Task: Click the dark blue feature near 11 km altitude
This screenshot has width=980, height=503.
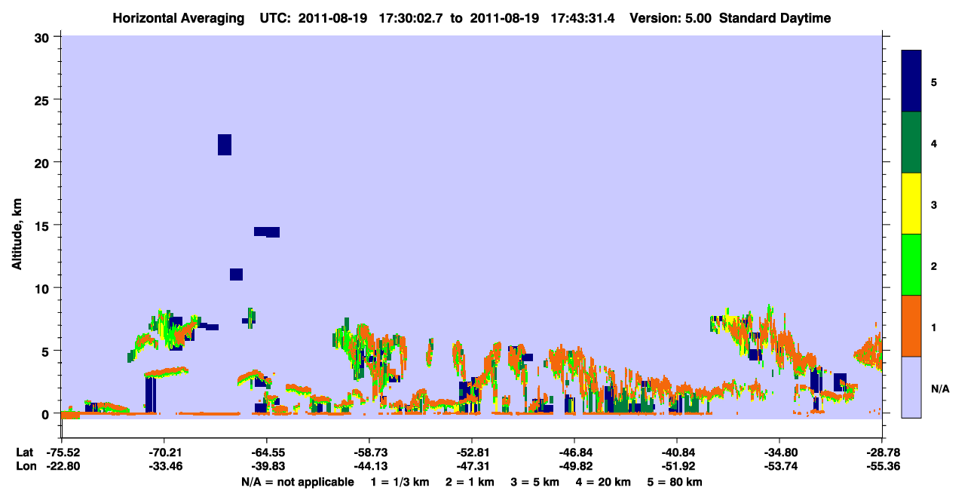Action: coord(236,275)
